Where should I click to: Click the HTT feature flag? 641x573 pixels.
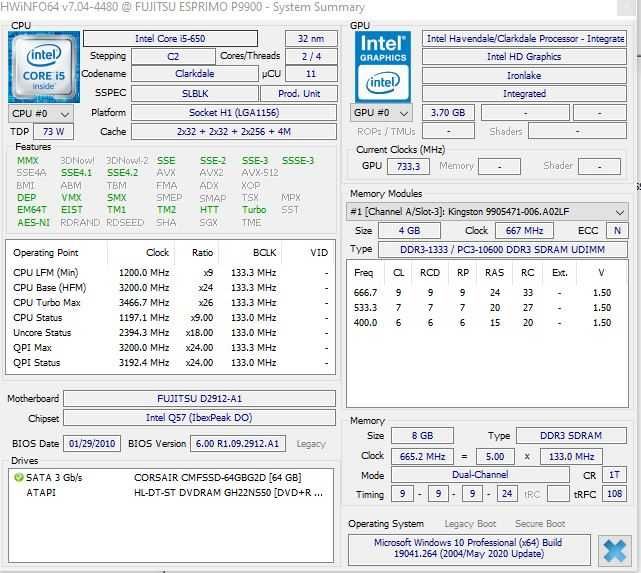click(209, 210)
